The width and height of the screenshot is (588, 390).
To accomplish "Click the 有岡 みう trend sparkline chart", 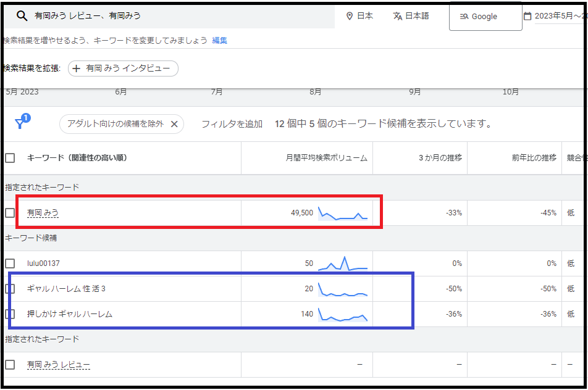I will point(343,214).
